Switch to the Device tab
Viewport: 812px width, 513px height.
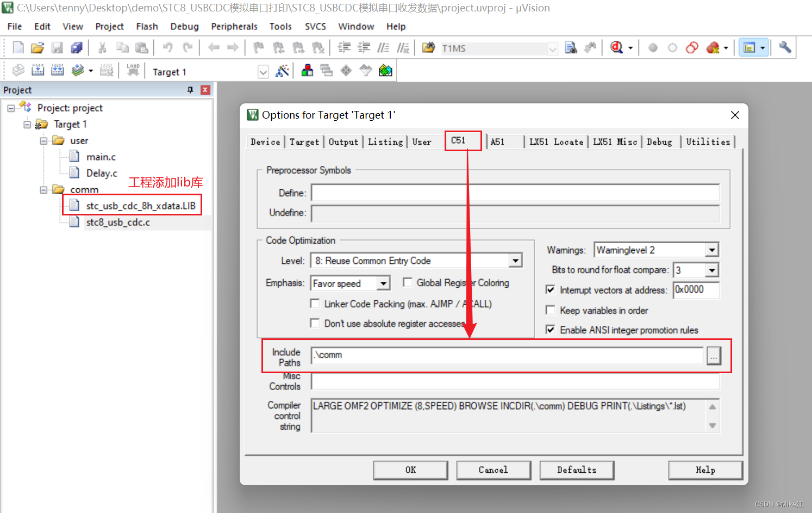(265, 142)
